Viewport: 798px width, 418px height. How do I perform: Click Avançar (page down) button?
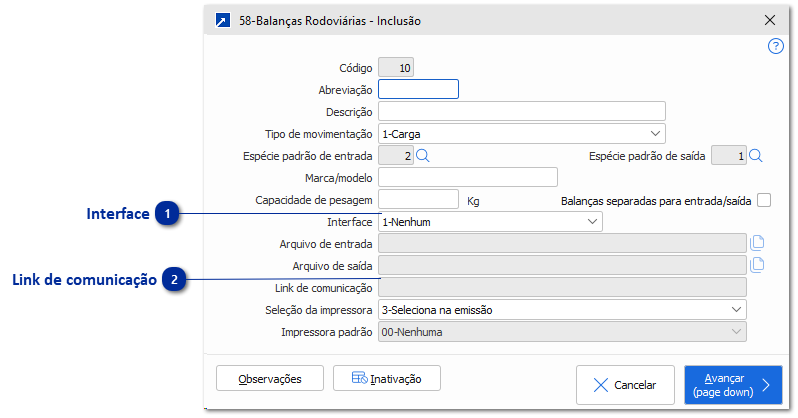(733, 384)
